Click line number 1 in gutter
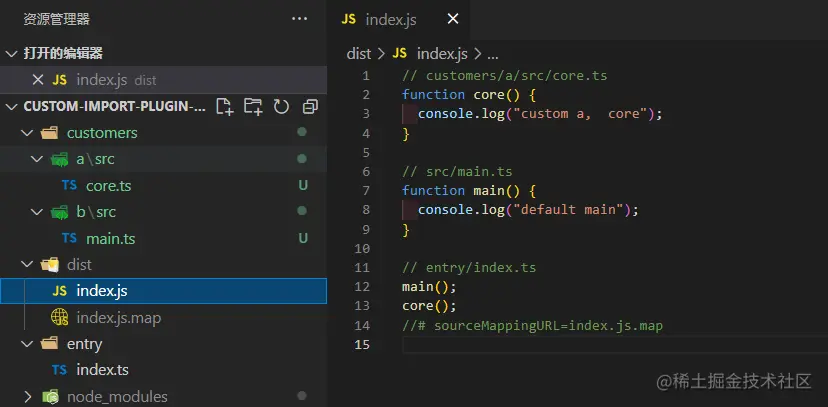This screenshot has width=828, height=407. (366, 75)
